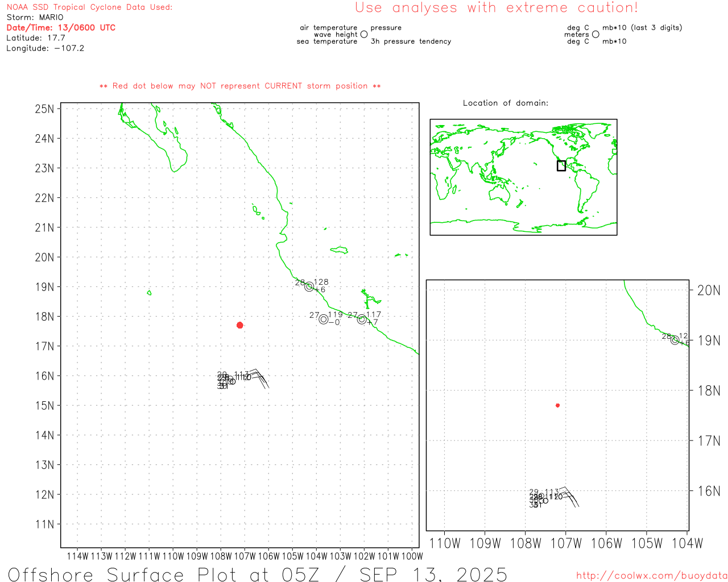Click the red storm position dot on main map

(x=240, y=325)
